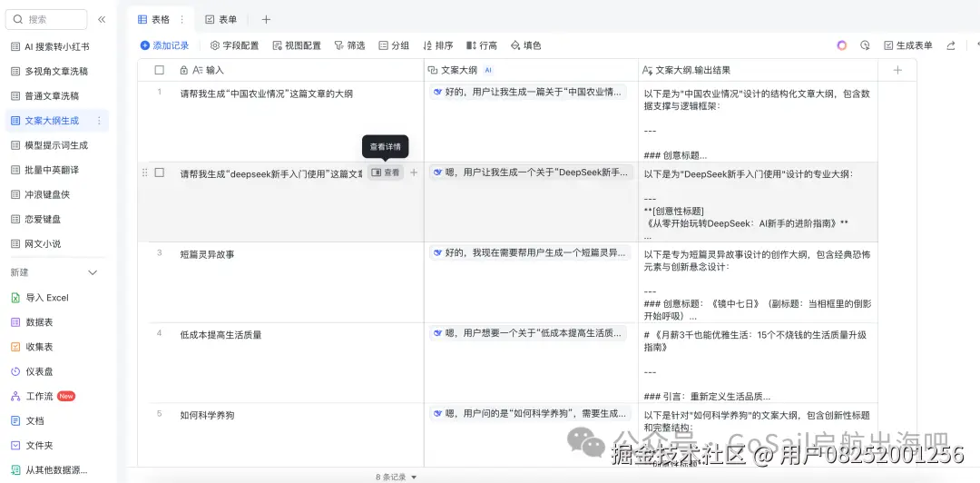Toggle the select-all checkbox in header
Screen dimensions: 980x483
pos(160,70)
